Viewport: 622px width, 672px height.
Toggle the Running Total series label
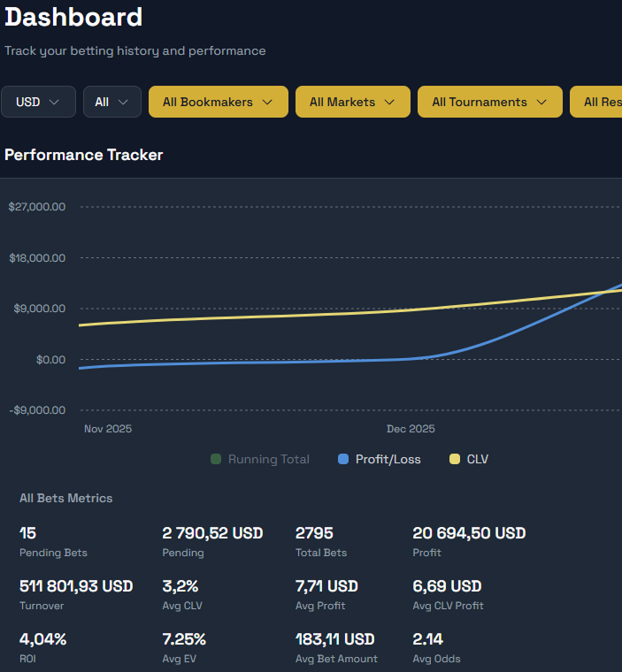point(269,459)
